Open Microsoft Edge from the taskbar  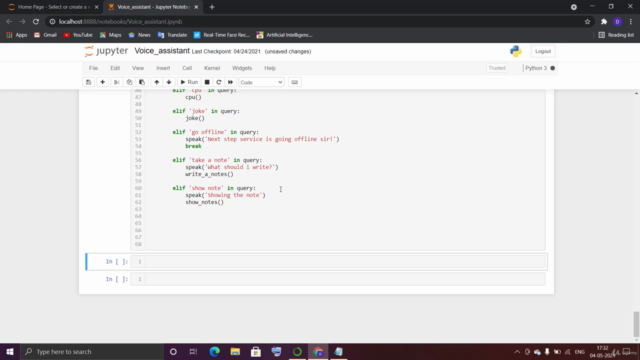click(x=214, y=351)
